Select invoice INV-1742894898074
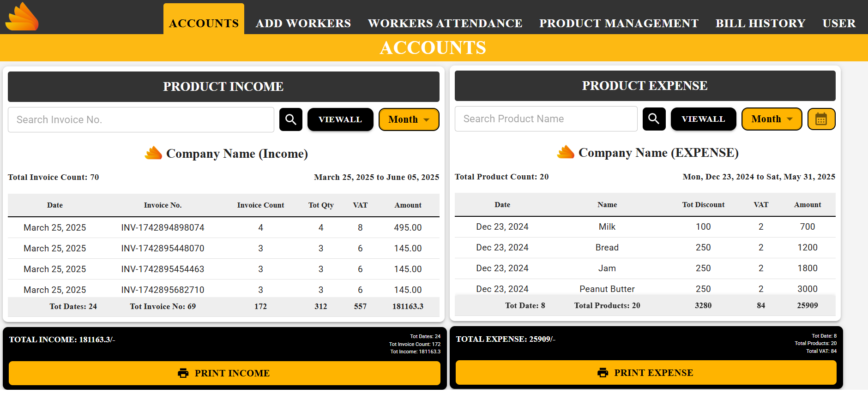The height and width of the screenshot is (393, 868). pyautogui.click(x=163, y=227)
